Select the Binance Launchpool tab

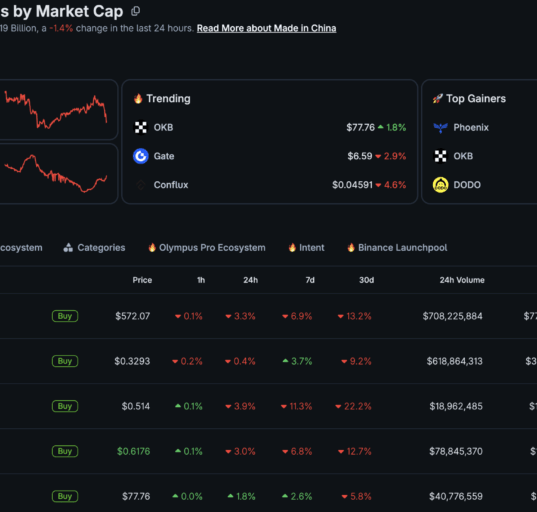(397, 248)
